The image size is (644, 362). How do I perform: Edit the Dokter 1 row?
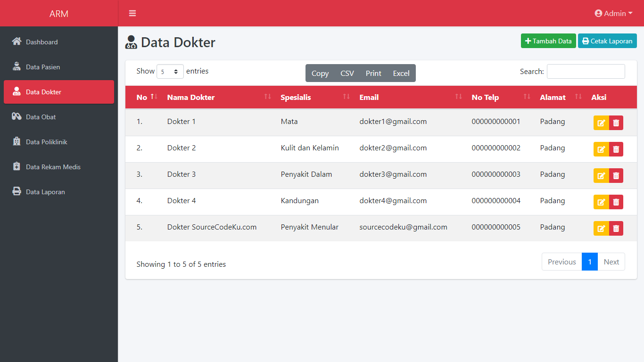[x=601, y=123]
